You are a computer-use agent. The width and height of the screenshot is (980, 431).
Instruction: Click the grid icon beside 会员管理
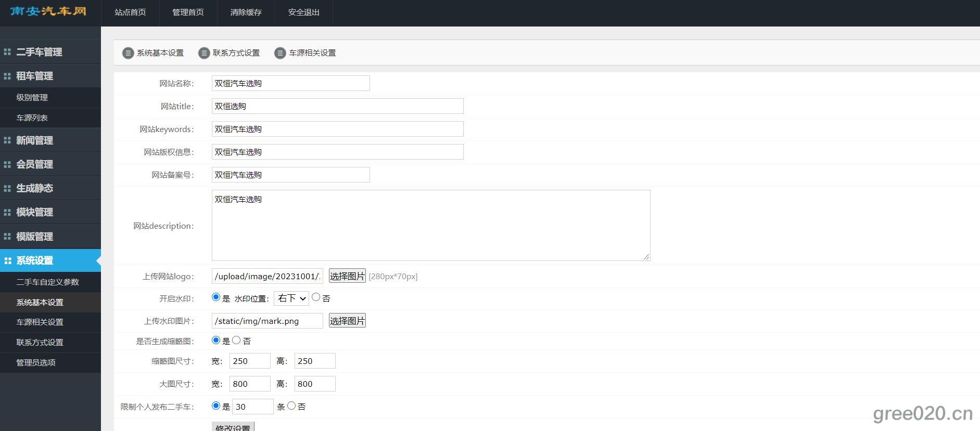(x=7, y=164)
